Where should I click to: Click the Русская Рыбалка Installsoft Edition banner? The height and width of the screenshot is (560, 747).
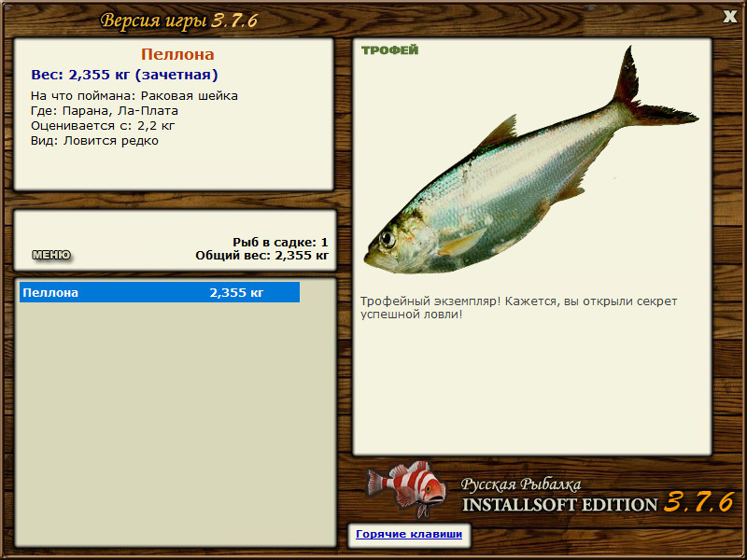click(598, 496)
